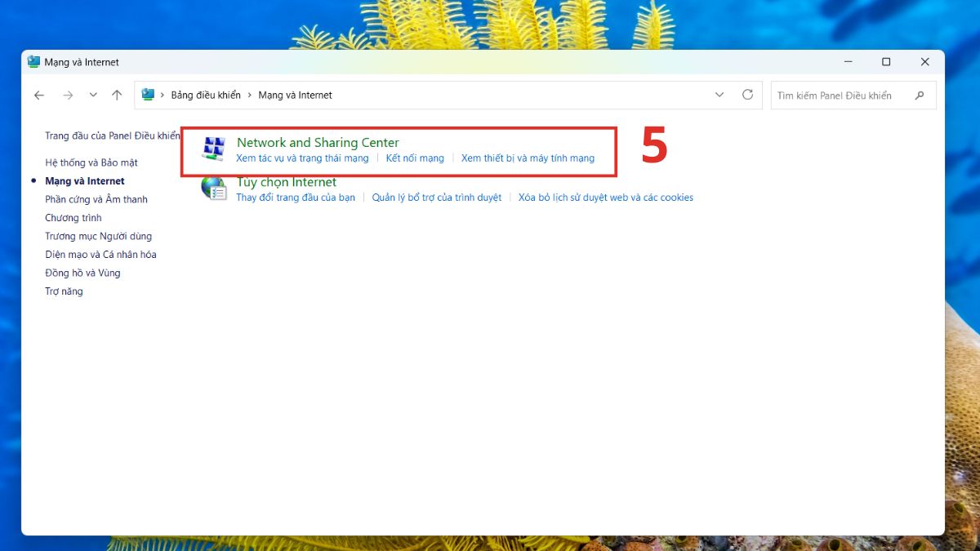The image size is (980, 551).
Task: Click the search magnifier icon
Action: tap(920, 96)
